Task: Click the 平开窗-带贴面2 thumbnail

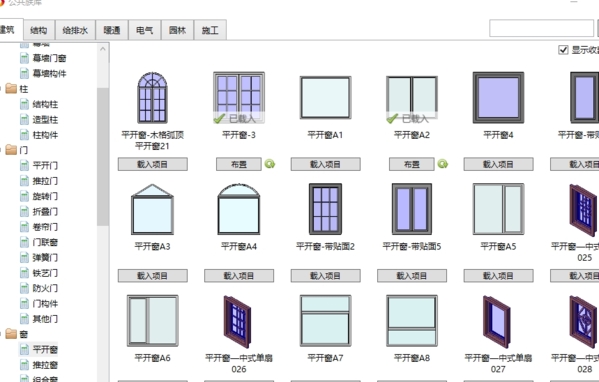Action: tap(325, 209)
